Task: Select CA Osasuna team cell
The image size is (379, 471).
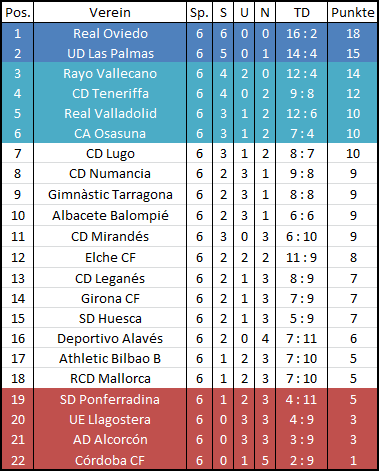Action: (x=110, y=133)
